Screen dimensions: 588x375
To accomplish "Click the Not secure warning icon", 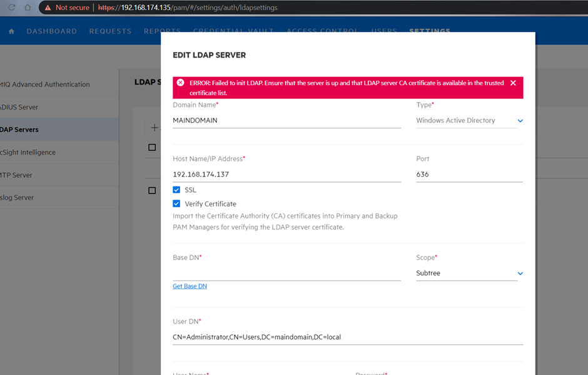I will pyautogui.click(x=48, y=8).
